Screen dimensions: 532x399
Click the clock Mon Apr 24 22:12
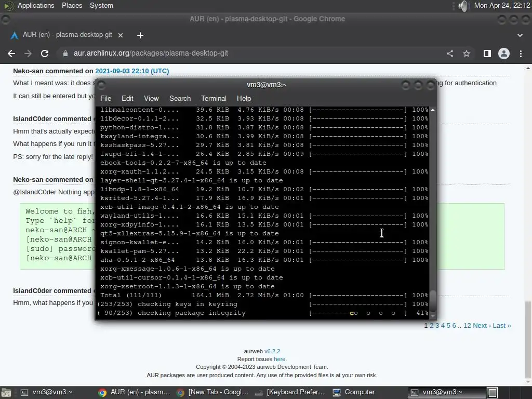pos(502,5)
